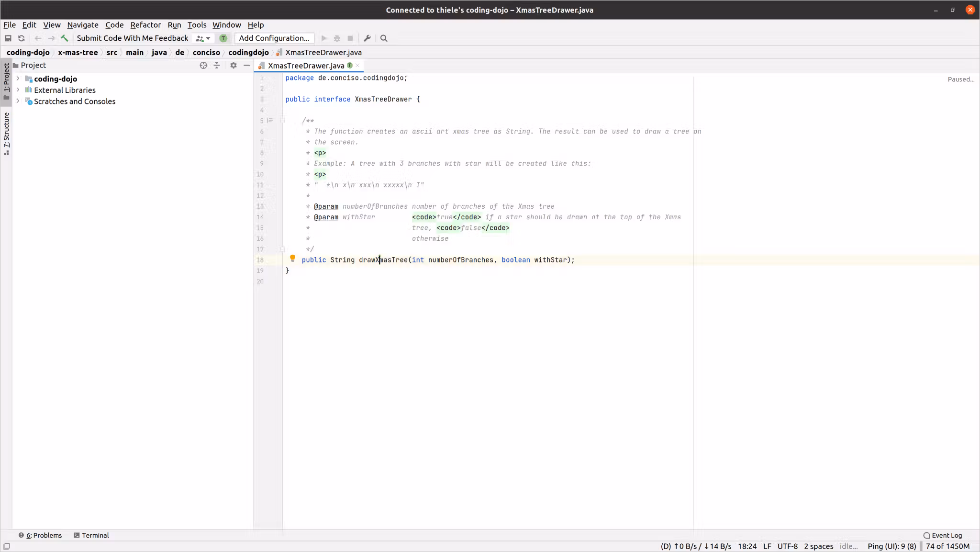Expand the External Libraries node

click(18, 90)
